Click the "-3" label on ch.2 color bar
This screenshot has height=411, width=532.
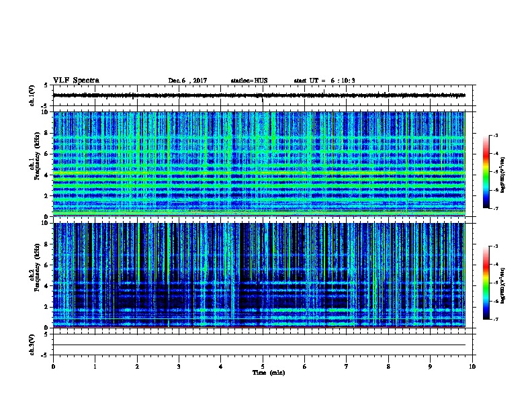pos(495,246)
